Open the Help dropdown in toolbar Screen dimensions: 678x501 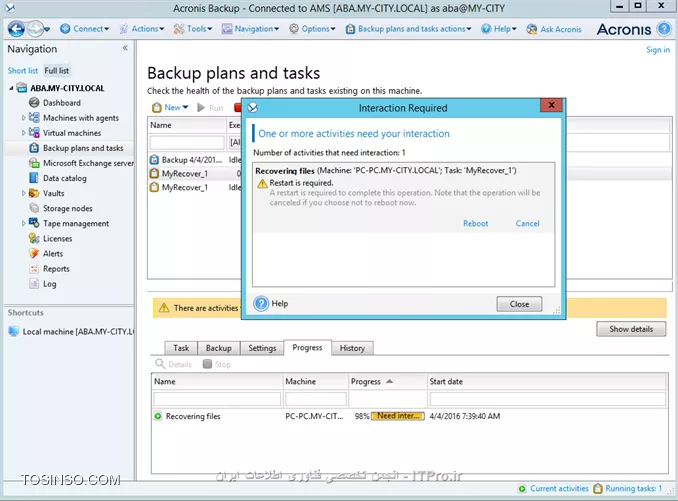point(499,29)
